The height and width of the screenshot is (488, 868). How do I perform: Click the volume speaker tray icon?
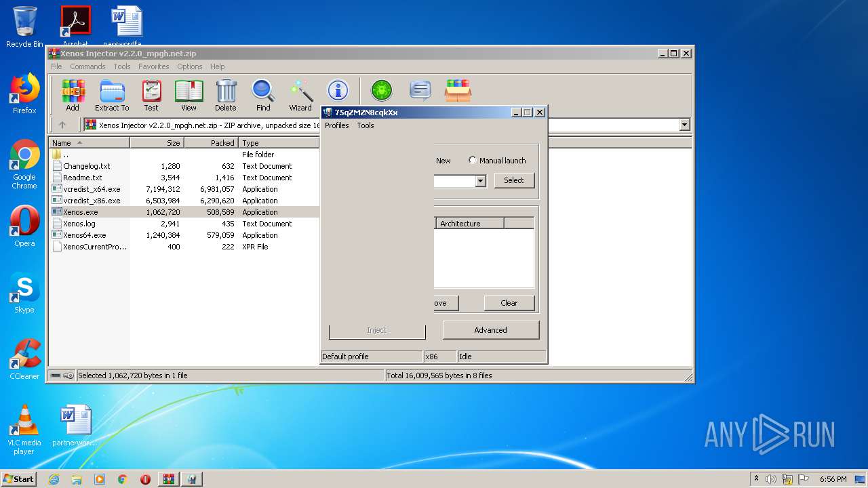pyautogui.click(x=771, y=479)
